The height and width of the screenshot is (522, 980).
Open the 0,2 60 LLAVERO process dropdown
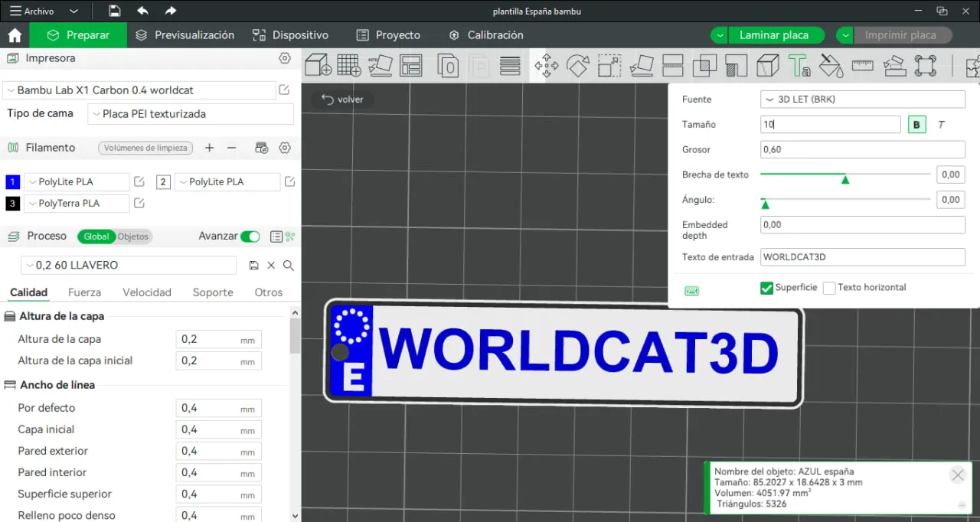pyautogui.click(x=129, y=266)
